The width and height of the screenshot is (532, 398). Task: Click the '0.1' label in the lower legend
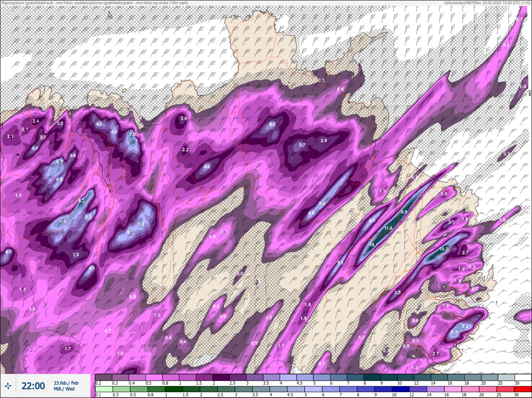click(98, 395)
